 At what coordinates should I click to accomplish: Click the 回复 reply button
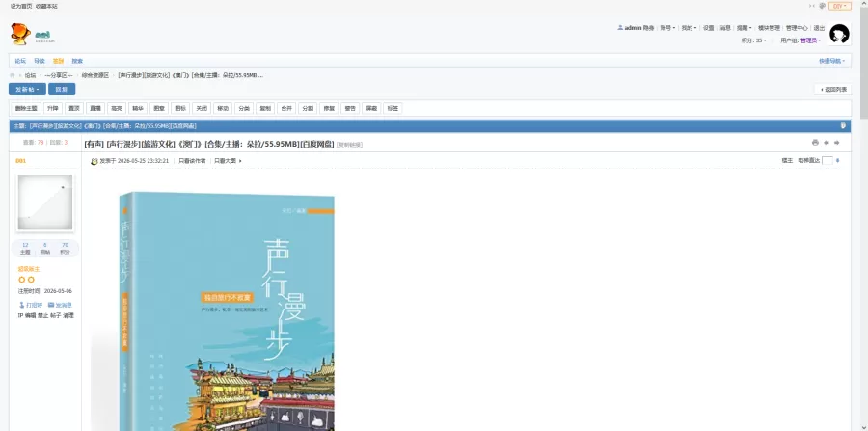coord(62,89)
